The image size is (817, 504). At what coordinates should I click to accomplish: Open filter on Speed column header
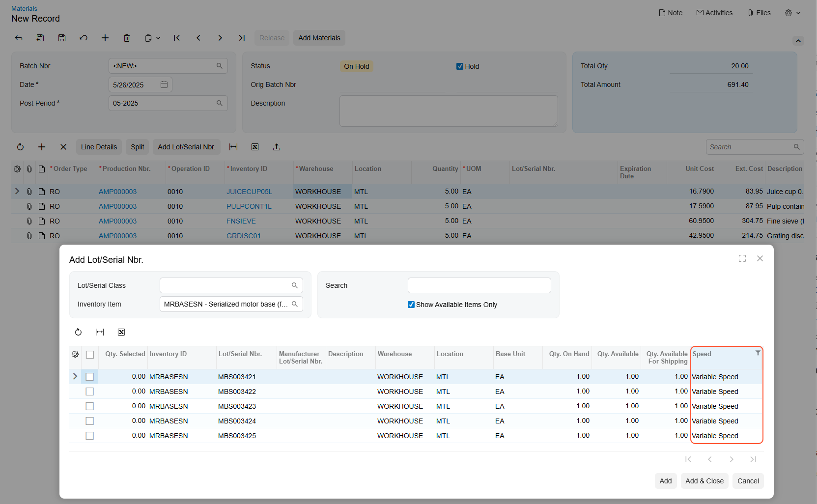click(x=758, y=353)
